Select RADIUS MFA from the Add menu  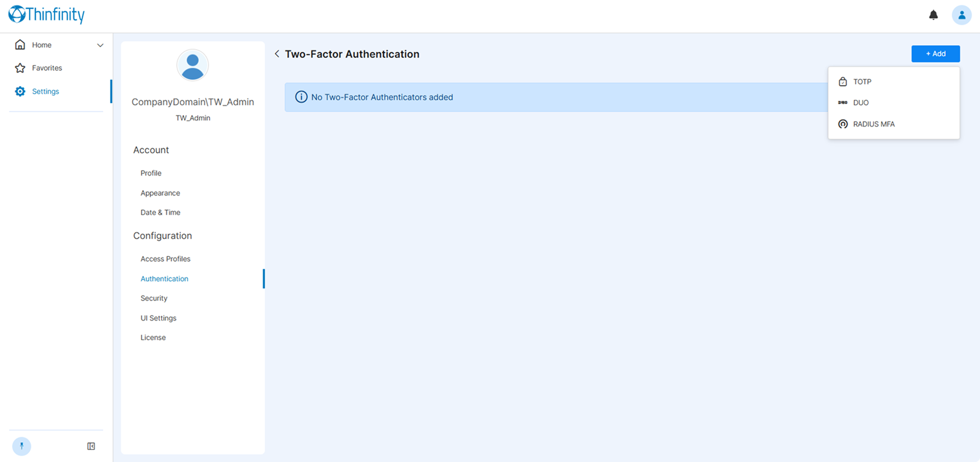tap(894, 124)
